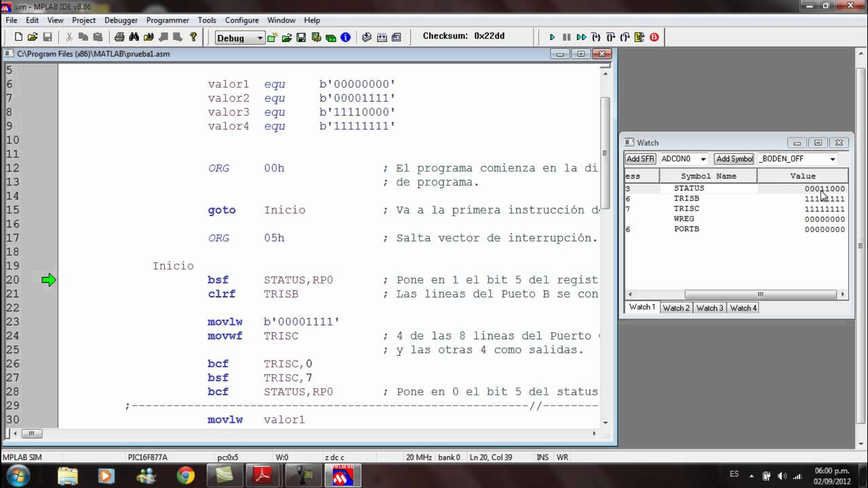Screen dimensions: 868x488
Task: Open the File menu
Action: (x=12, y=20)
